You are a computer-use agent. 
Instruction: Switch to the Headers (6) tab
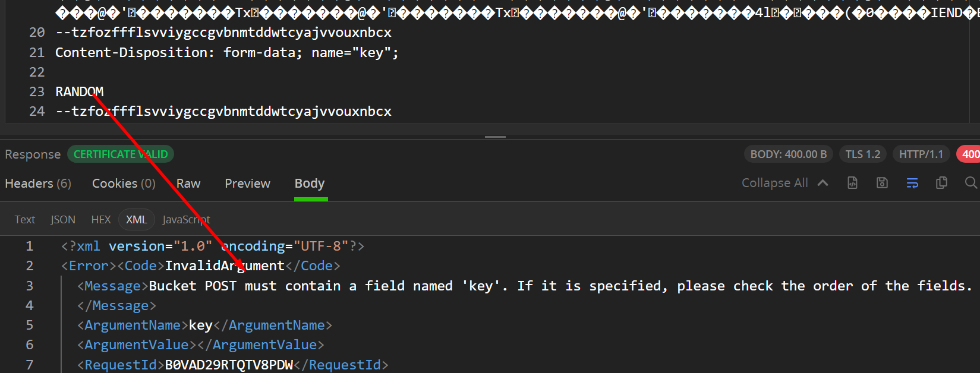pos(38,184)
